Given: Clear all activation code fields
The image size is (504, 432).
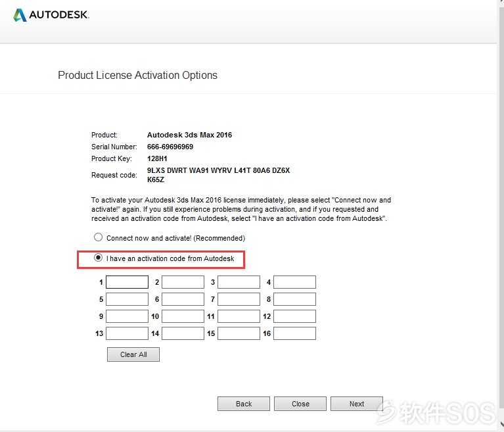Looking at the screenshot, I should (133, 354).
